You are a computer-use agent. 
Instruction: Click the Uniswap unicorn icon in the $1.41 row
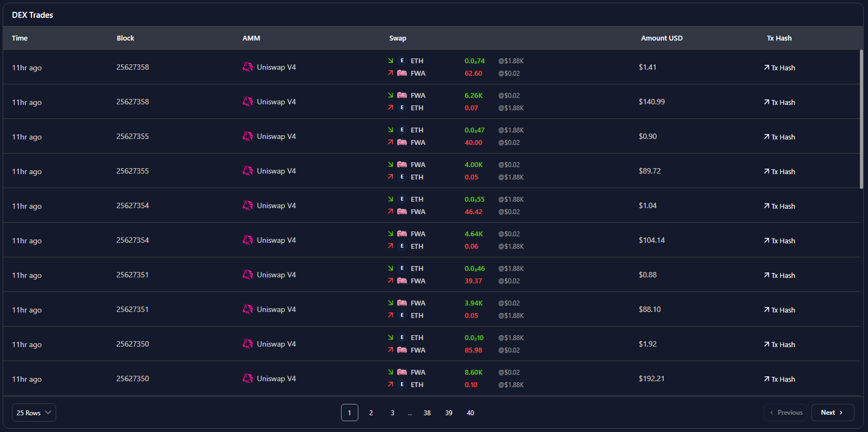[248, 67]
